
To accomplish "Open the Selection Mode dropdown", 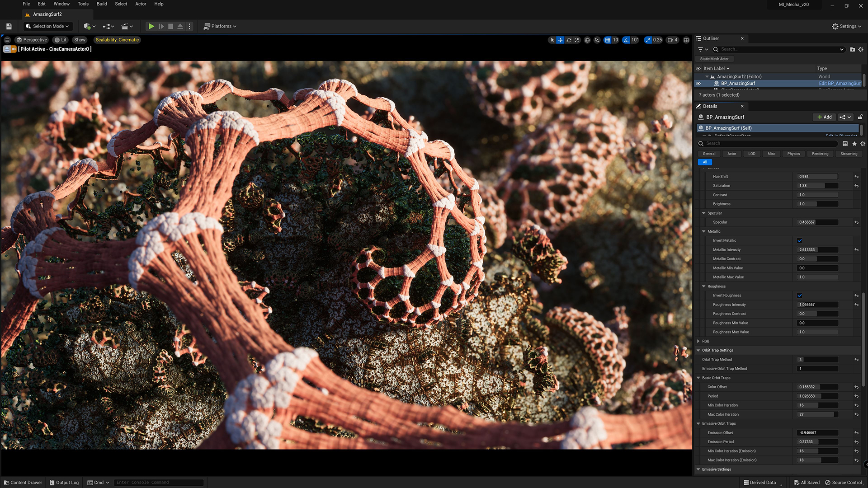I will (47, 26).
